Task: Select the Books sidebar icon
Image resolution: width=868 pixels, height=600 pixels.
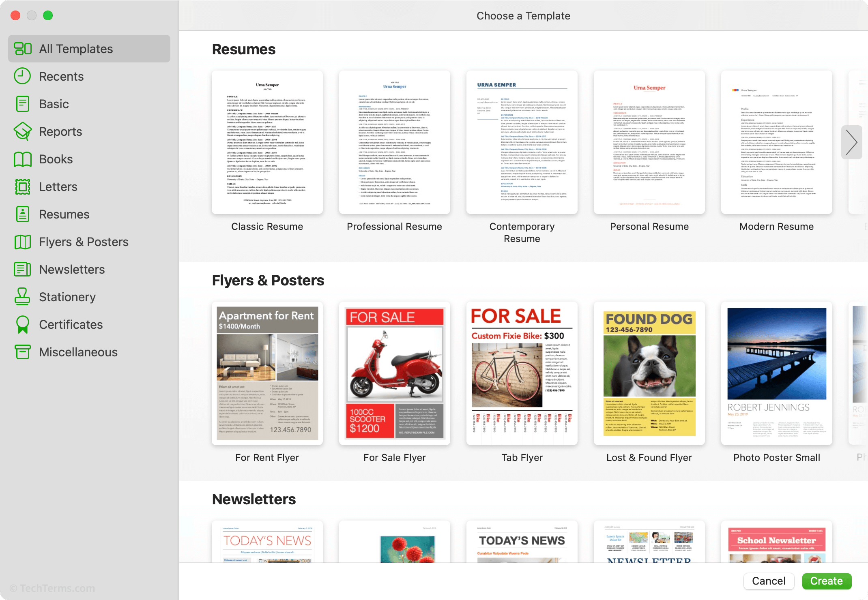Action: (x=22, y=159)
